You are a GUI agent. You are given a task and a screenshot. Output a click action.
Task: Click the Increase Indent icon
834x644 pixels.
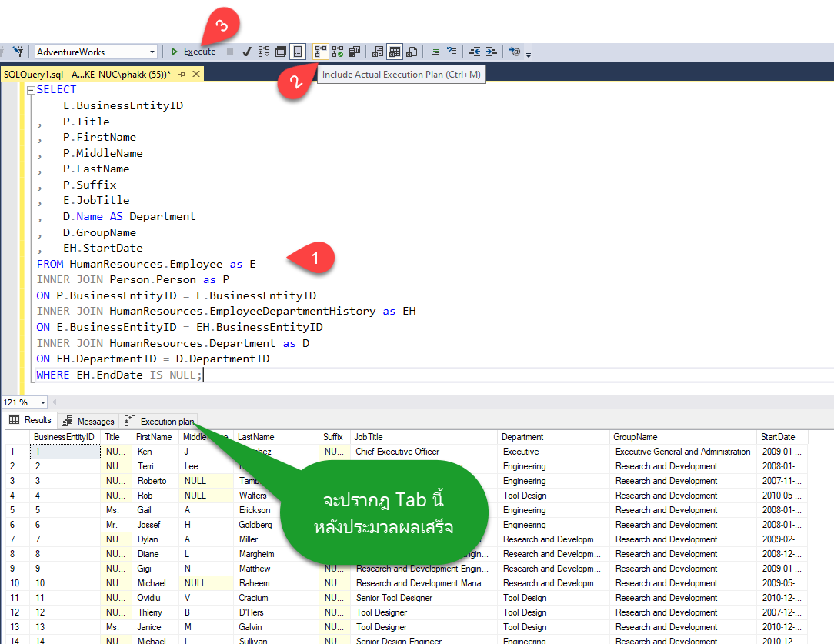click(x=492, y=52)
